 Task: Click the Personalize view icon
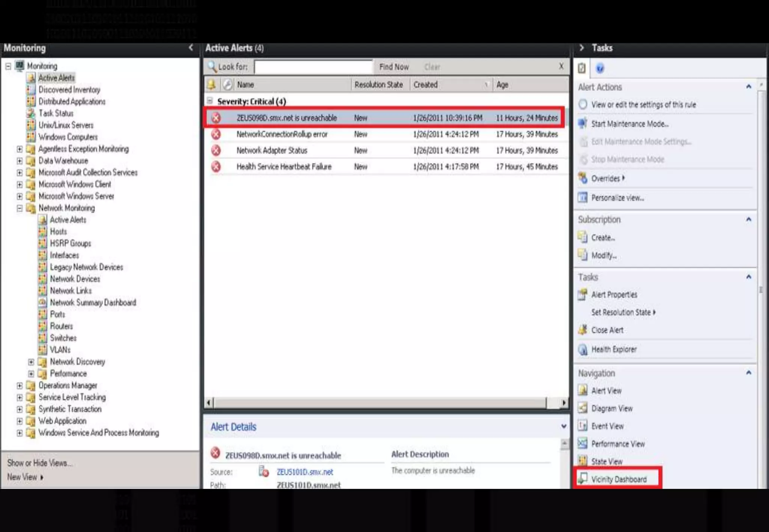(583, 197)
